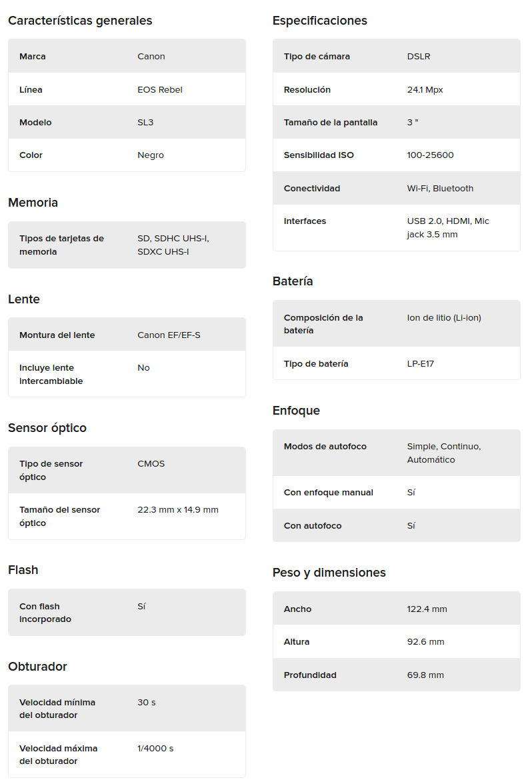
Task: Click the 'Velocidad mínima del obturador' label
Action: point(57,709)
